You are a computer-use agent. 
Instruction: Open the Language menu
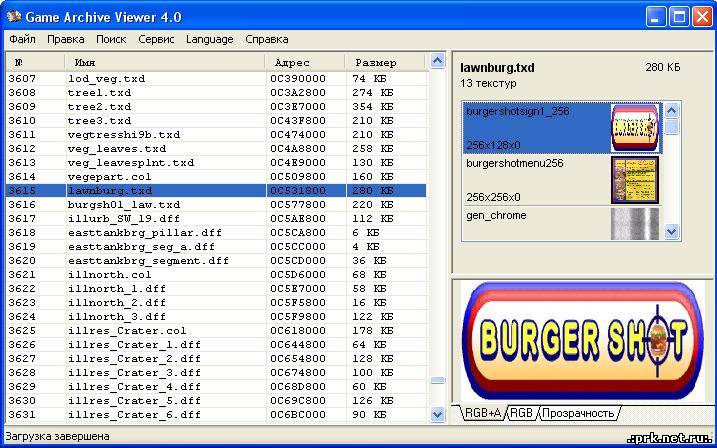click(x=210, y=39)
